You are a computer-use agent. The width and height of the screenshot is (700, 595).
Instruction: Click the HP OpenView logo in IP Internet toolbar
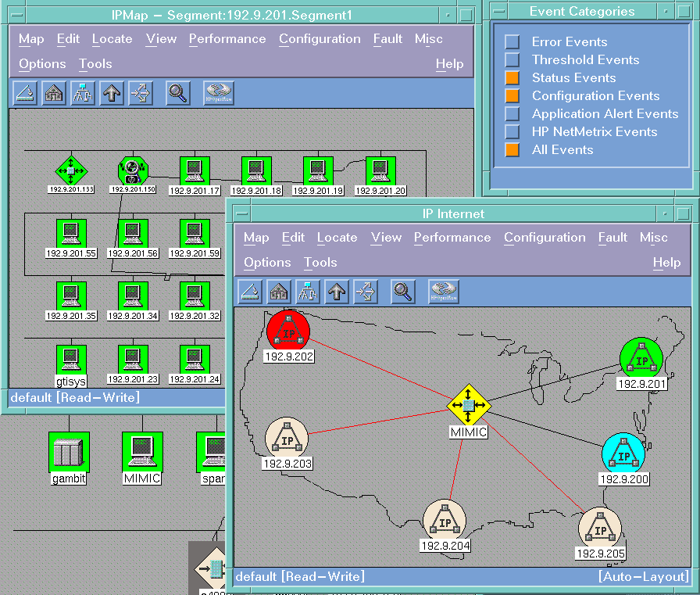tap(443, 292)
